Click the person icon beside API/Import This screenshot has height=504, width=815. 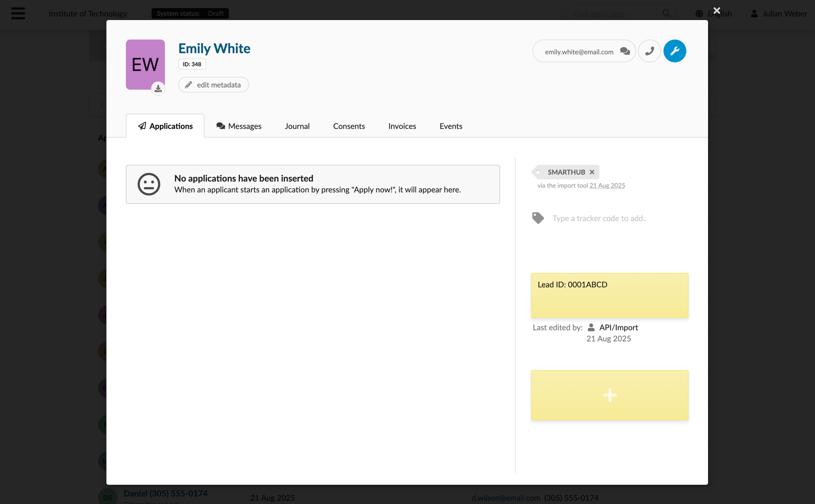(591, 327)
